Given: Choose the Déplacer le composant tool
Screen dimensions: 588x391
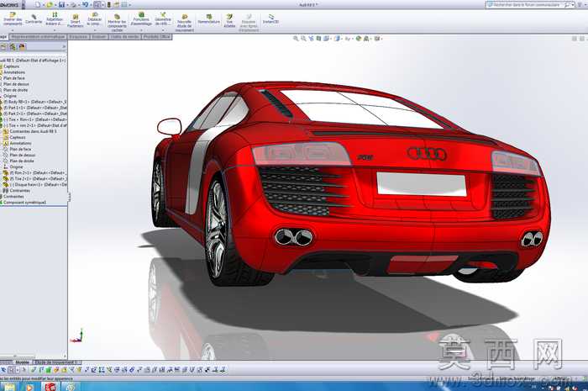Looking at the screenshot, I should pos(94,19).
